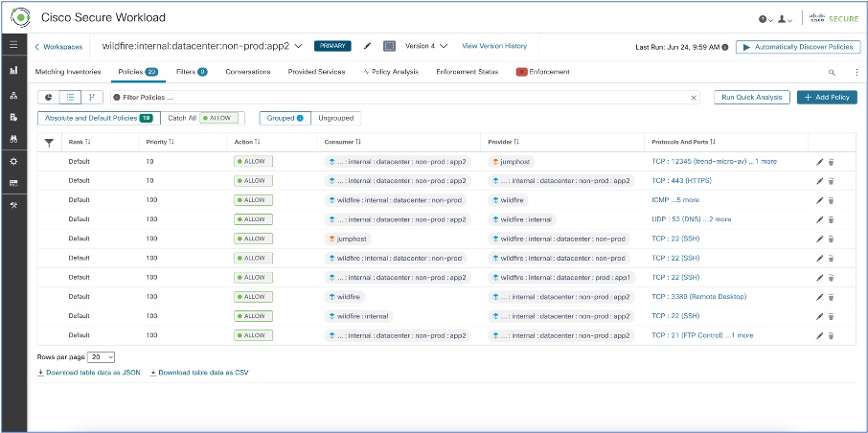Delete the UDP 53 (DNS) policy row
This screenshot has height=433, width=868.
[831, 219]
